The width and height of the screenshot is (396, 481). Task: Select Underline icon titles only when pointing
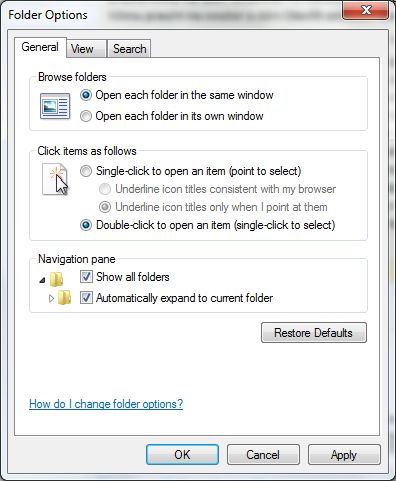pyautogui.click(x=105, y=207)
